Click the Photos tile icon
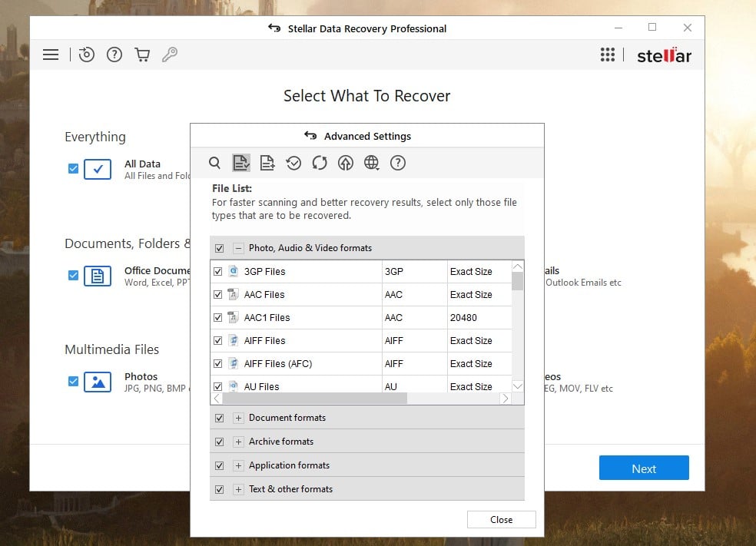Viewport: 756px width, 546px height. 98,382
